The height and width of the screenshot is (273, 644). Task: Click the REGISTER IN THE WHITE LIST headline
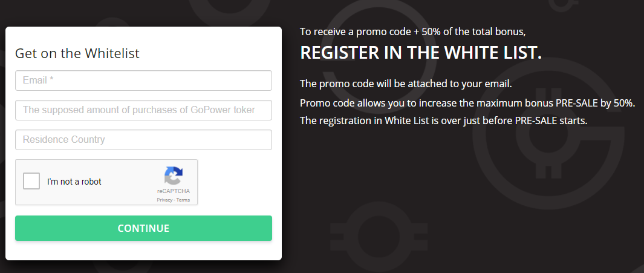(421, 53)
